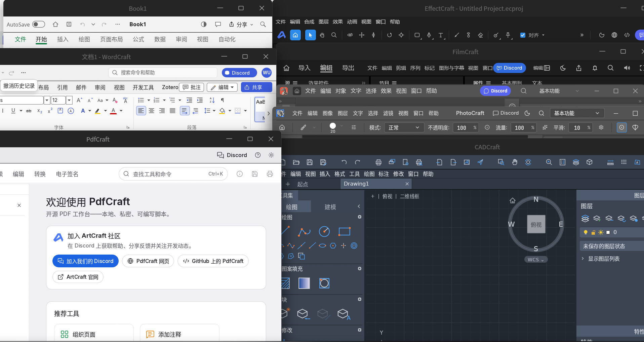Click the PdfCraft search tools input field

tap(173, 174)
